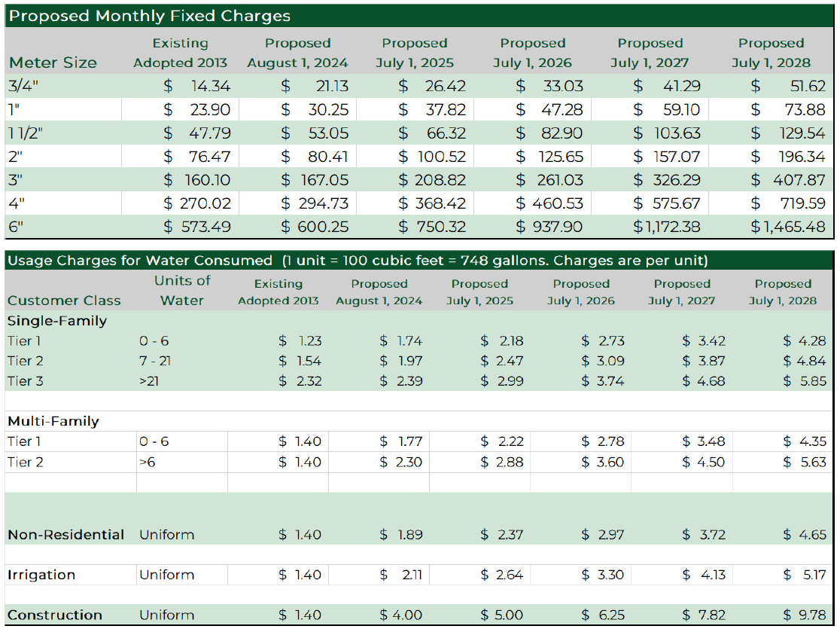Select the 6" meter July 1, 2028 charge $1,465.48
Image resolution: width=840 pixels, height=632 pixels.
point(788,227)
